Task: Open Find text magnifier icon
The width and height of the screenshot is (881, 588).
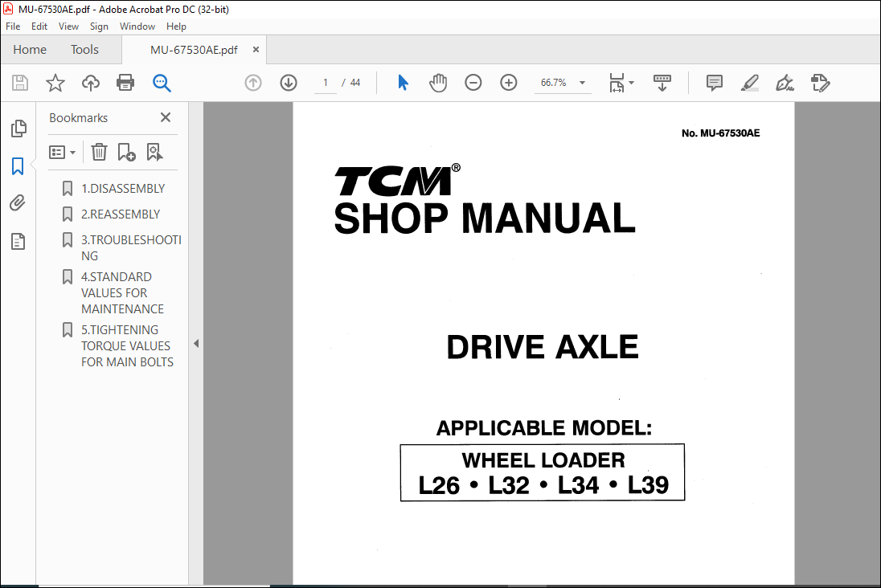Action: point(162,83)
